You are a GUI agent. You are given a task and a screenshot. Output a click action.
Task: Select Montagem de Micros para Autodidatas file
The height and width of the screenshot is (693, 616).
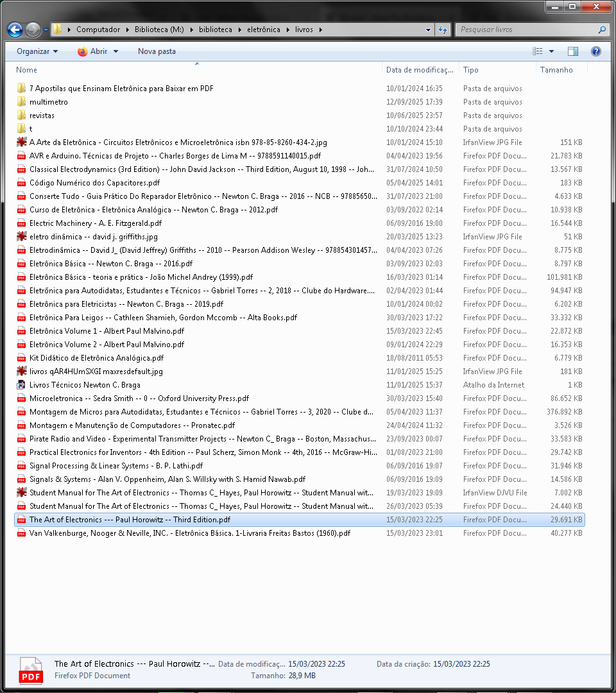(201, 412)
